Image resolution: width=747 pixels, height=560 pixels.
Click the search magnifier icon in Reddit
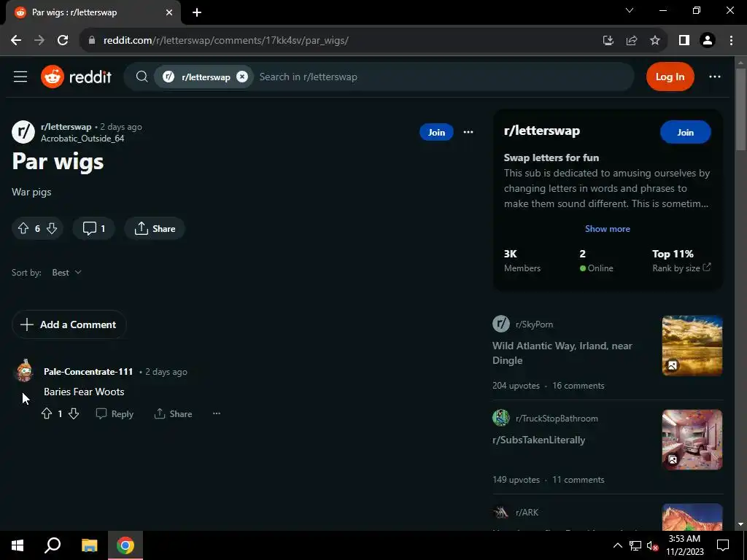pos(142,77)
